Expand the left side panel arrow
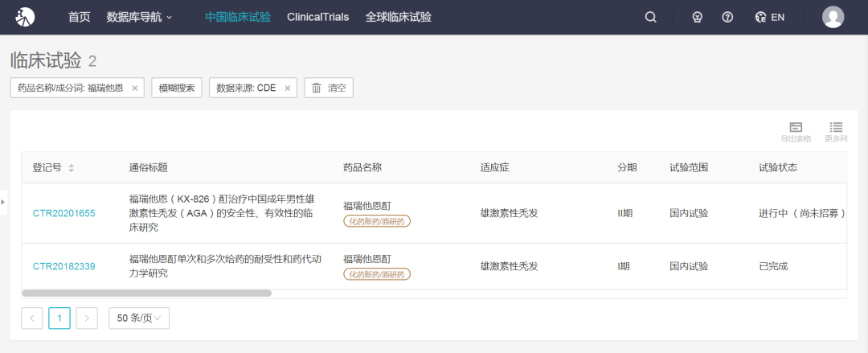 click(2, 203)
